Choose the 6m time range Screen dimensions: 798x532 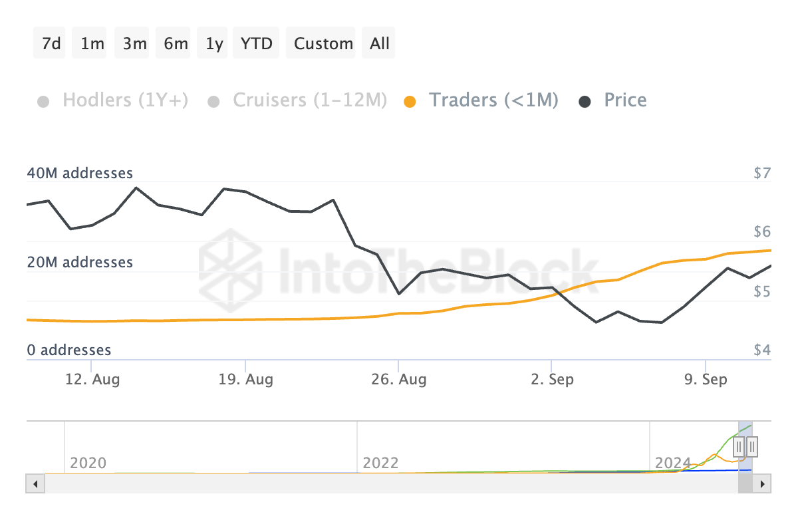click(x=176, y=44)
